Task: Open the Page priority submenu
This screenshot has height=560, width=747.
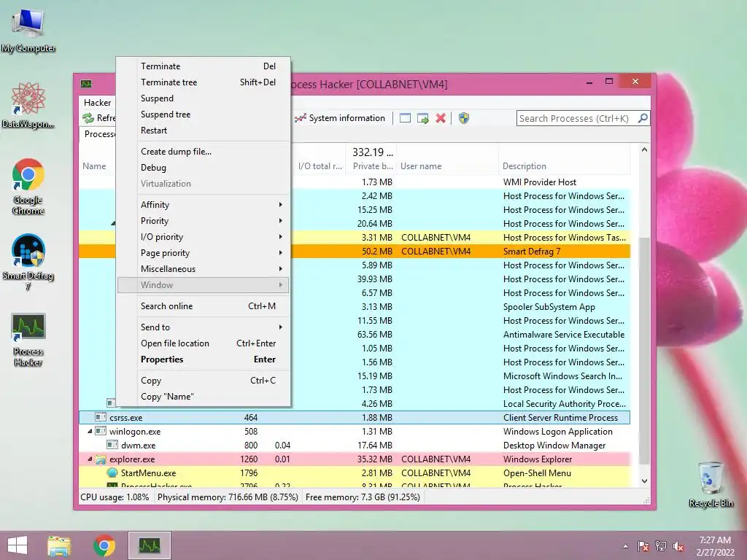Action: tap(203, 253)
